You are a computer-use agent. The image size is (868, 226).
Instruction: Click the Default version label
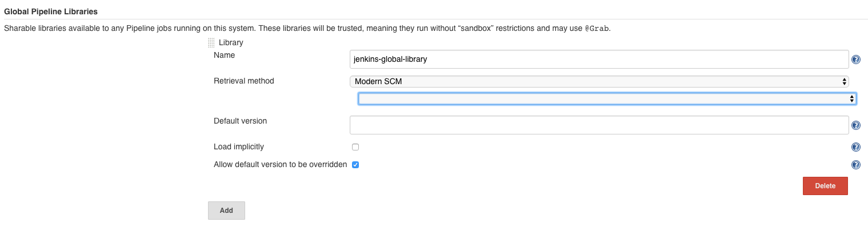(240, 121)
